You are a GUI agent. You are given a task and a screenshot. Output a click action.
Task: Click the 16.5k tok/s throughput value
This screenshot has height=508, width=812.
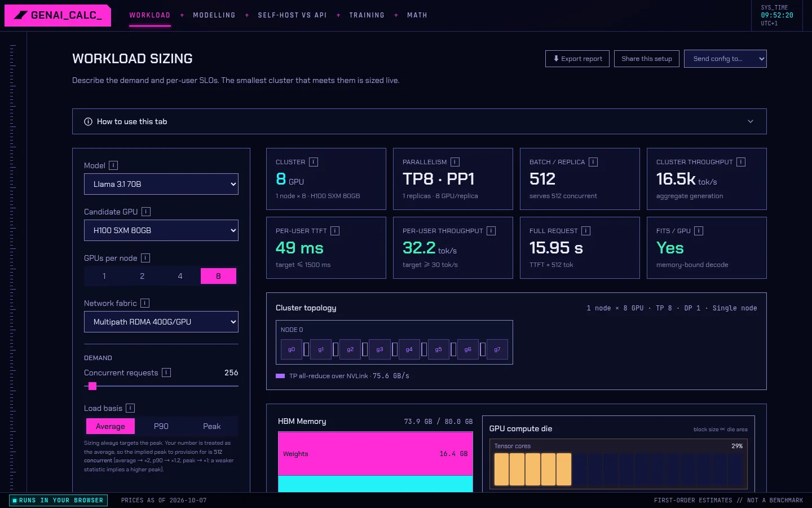(686, 179)
